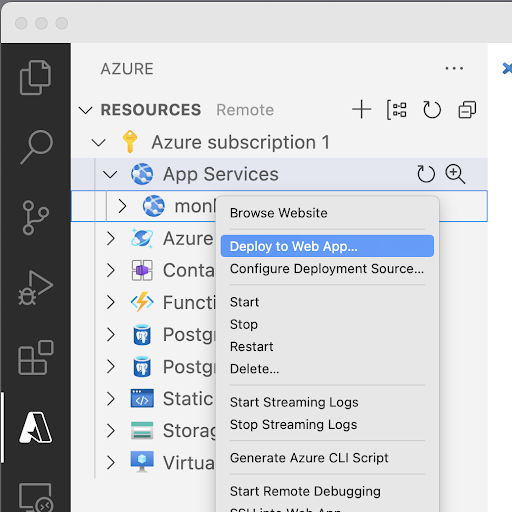Click the Azure subscription key icon
Screen dimensions: 512x512
coord(130,142)
